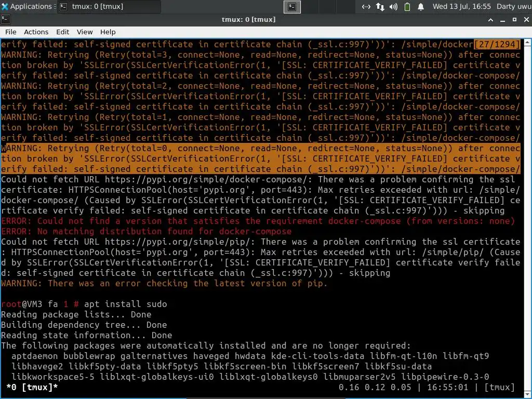Viewport: 532px width, 399px height.
Task: Check the battery status icon
Action: (407, 6)
